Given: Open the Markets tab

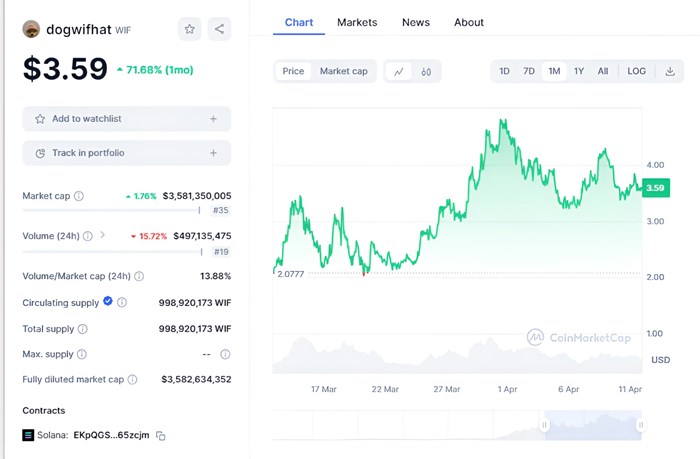Looking at the screenshot, I should [357, 22].
